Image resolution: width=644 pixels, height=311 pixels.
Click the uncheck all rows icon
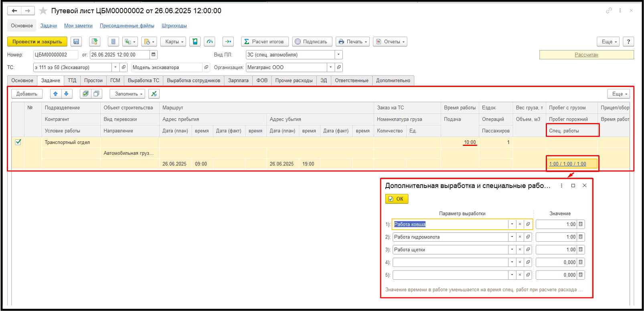tap(96, 94)
